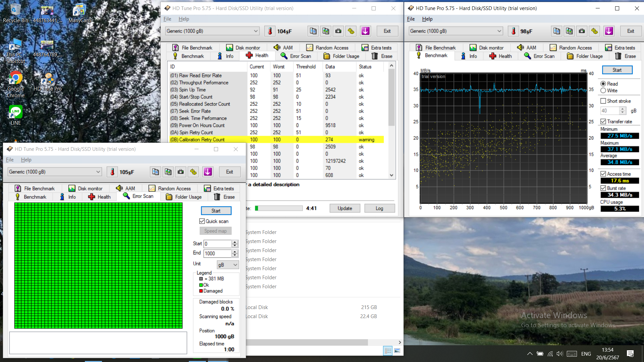This screenshot has height=362, width=644.
Task: Click camera icon in Error Scan window toolbar
Action: 181,172
